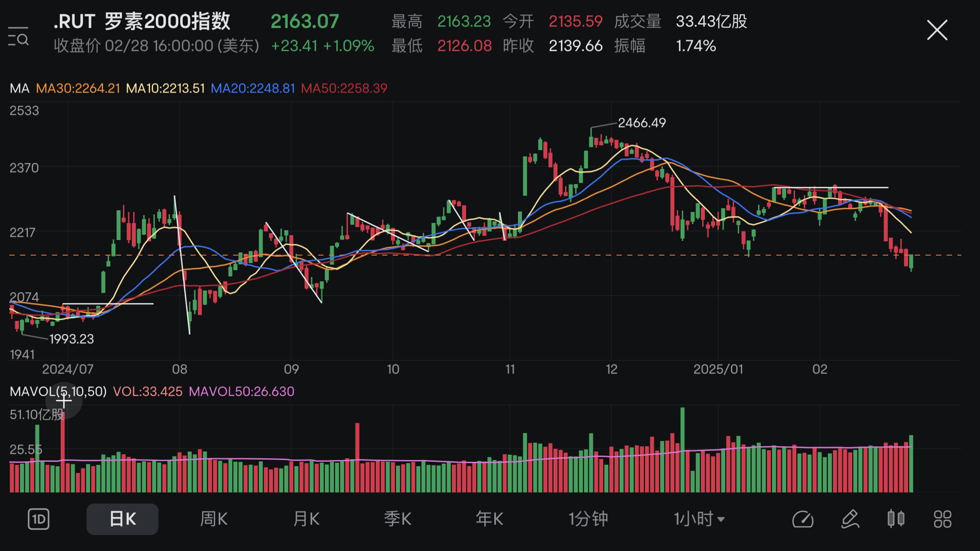
Task: Click the VOL:33.425 volume value
Action: pyautogui.click(x=148, y=391)
